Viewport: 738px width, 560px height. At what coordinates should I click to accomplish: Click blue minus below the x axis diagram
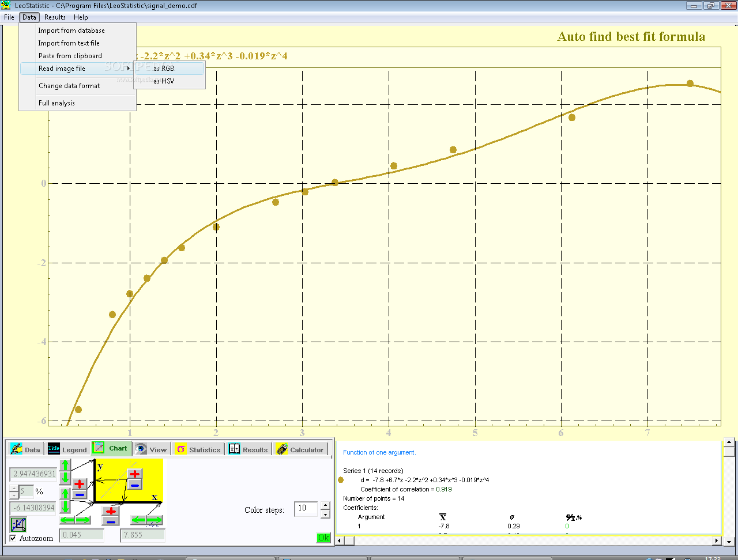(x=111, y=521)
